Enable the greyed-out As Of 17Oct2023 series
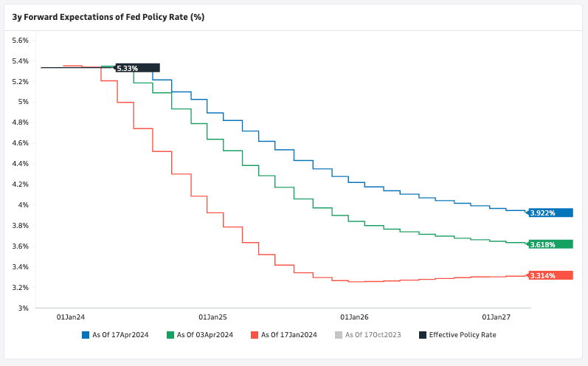588x366 pixels. [x=373, y=335]
